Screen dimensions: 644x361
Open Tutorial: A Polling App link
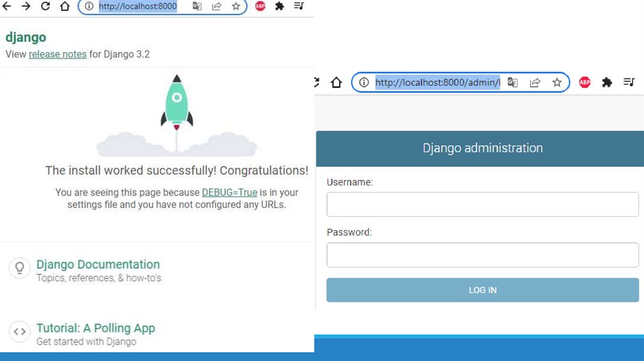[x=96, y=328]
